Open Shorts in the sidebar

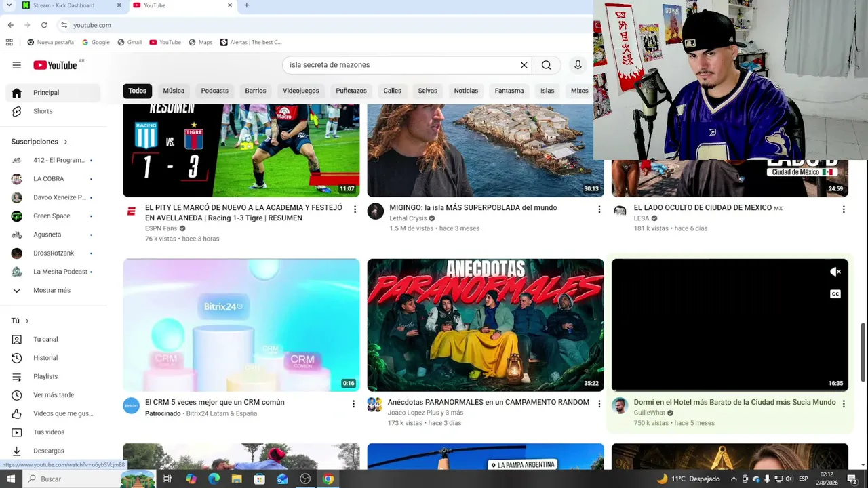pyautogui.click(x=54, y=111)
